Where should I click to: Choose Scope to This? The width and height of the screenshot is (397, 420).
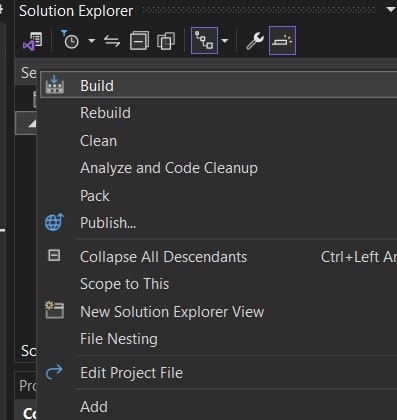(x=124, y=284)
